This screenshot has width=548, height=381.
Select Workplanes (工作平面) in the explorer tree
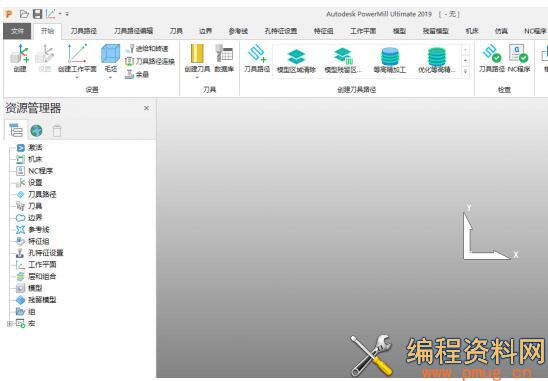click(x=42, y=265)
